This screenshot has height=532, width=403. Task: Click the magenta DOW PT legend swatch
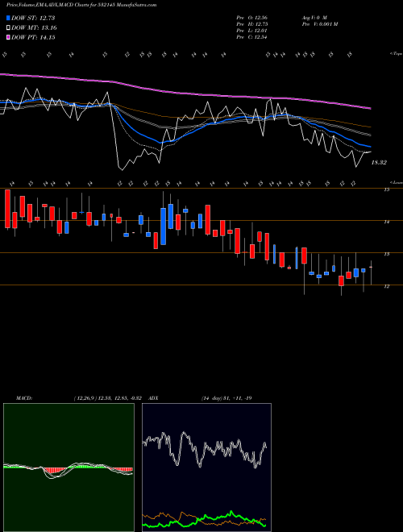tap(8, 38)
